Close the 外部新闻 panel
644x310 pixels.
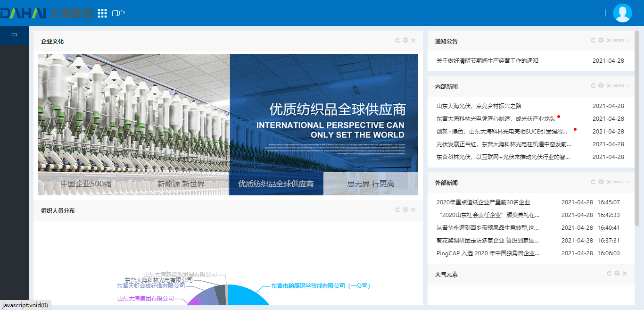coord(609,182)
